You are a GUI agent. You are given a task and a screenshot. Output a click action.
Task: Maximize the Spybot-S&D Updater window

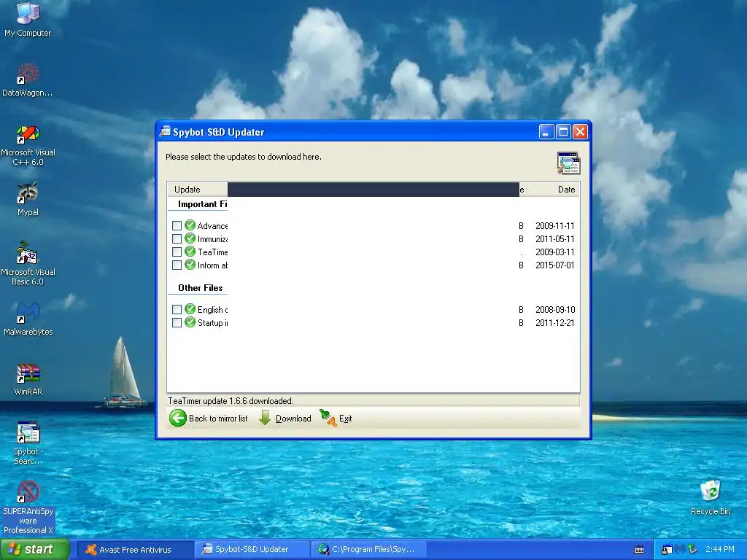coord(563,132)
